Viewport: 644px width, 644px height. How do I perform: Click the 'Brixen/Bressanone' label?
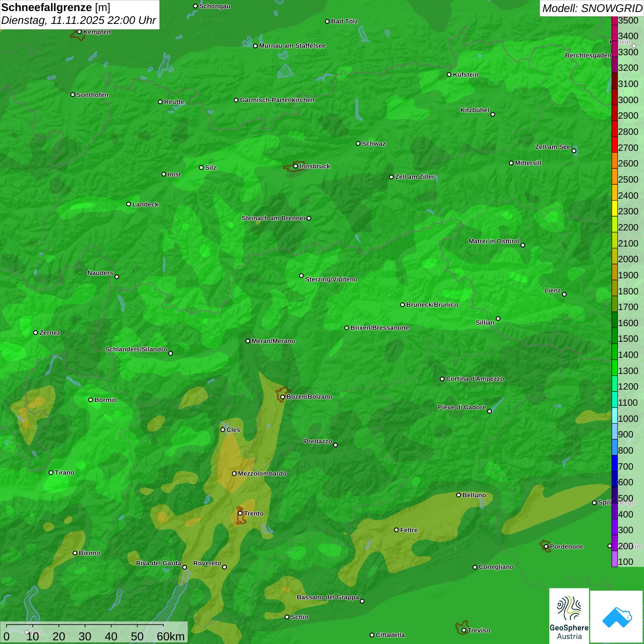[x=379, y=328]
